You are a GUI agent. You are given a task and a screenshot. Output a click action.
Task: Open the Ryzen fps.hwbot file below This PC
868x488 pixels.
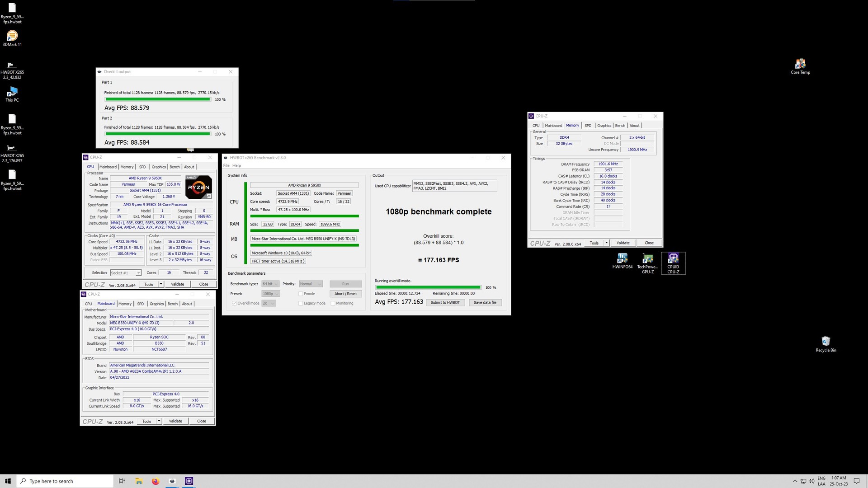tap(12, 125)
